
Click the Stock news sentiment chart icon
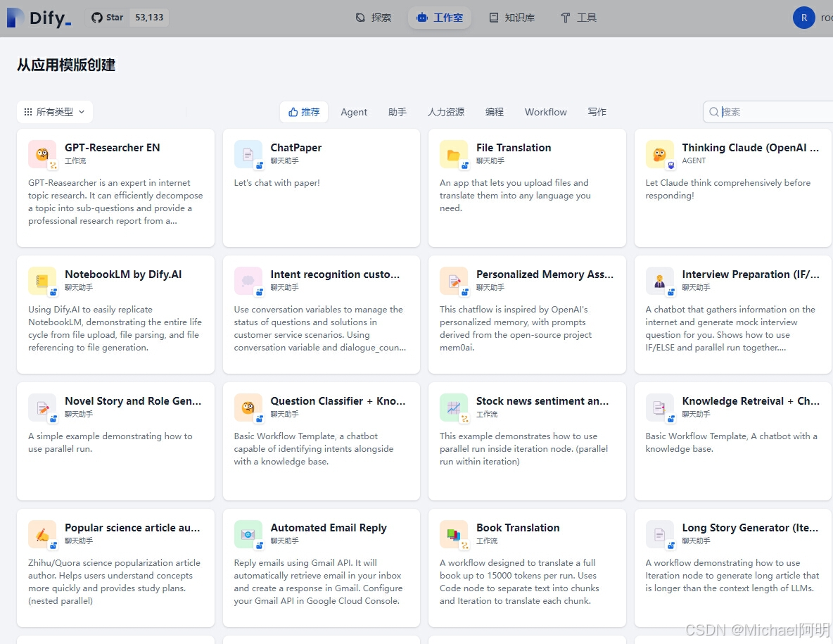[x=454, y=408]
